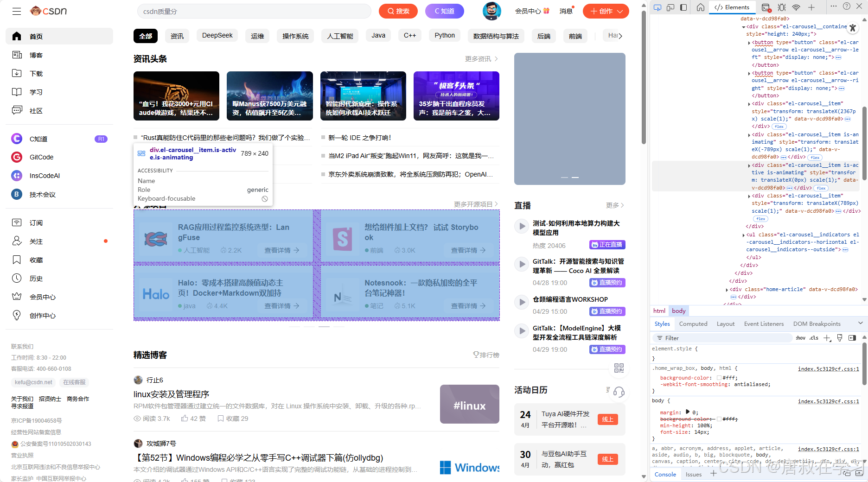Toggle the :hov element state panel
Viewport: 868px width, 482px height.
[801, 338]
